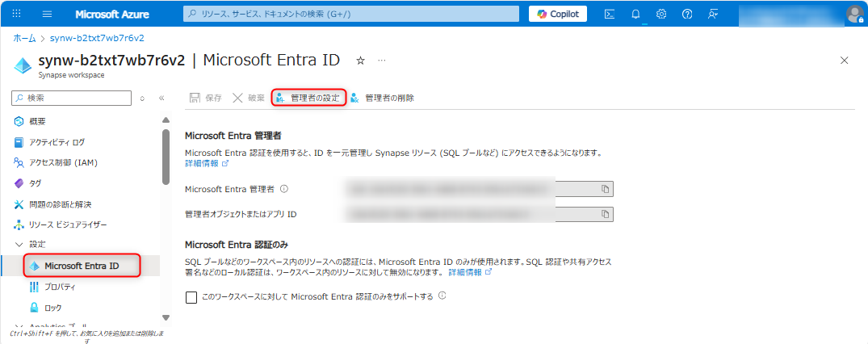Screen dimensions: 868x344
Task: Click the Synapse workspace icon beside title
Action: (x=23, y=65)
